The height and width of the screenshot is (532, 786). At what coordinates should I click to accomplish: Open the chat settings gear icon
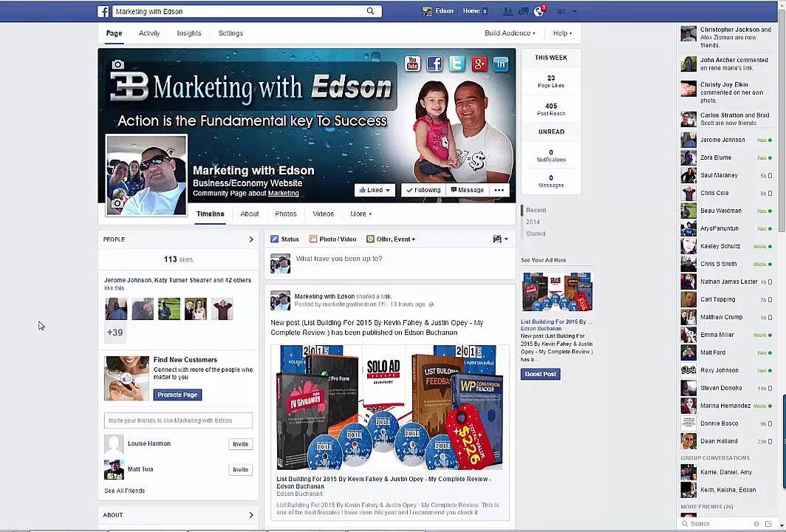(756, 523)
